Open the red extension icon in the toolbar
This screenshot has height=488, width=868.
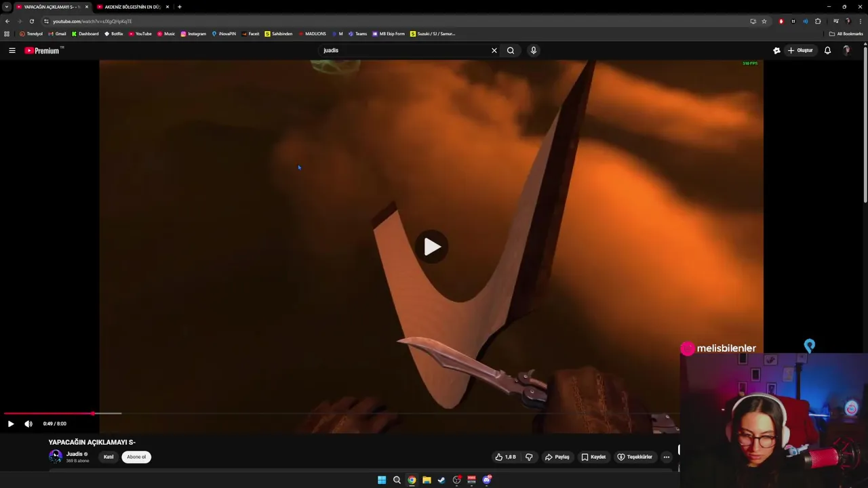pyautogui.click(x=781, y=21)
